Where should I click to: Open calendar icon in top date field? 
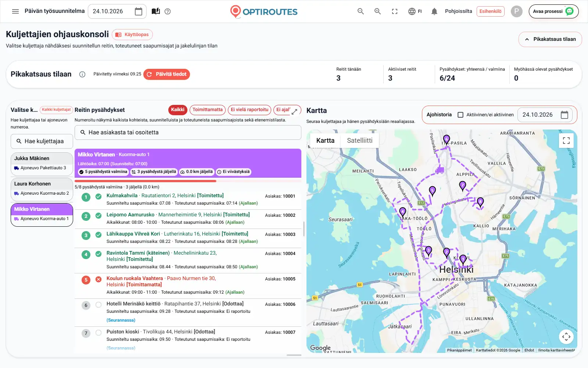coord(139,11)
